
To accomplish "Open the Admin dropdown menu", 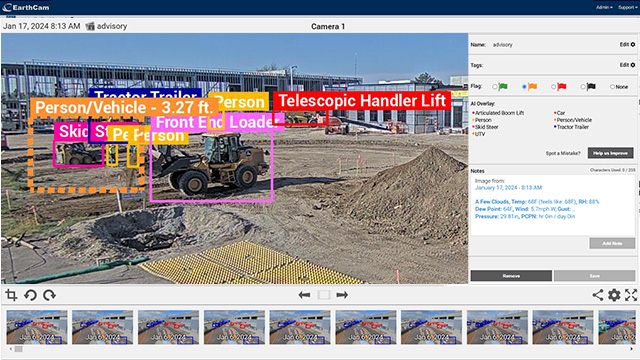I will click(604, 7).
